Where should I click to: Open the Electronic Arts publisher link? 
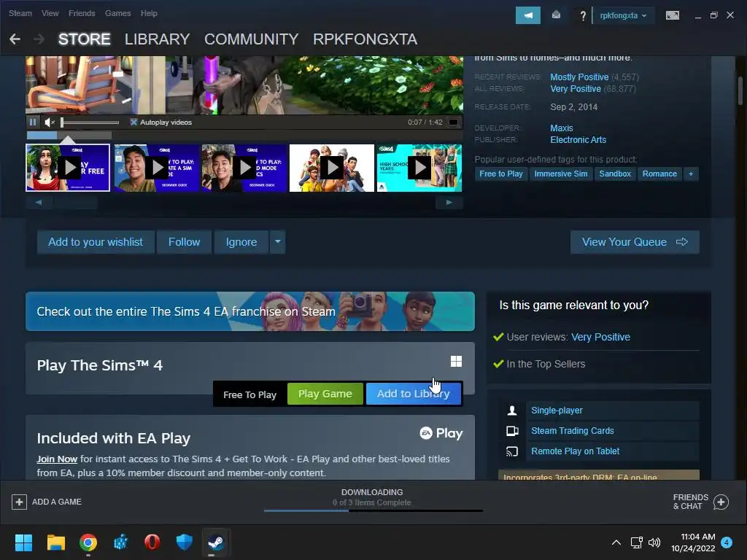[578, 140]
